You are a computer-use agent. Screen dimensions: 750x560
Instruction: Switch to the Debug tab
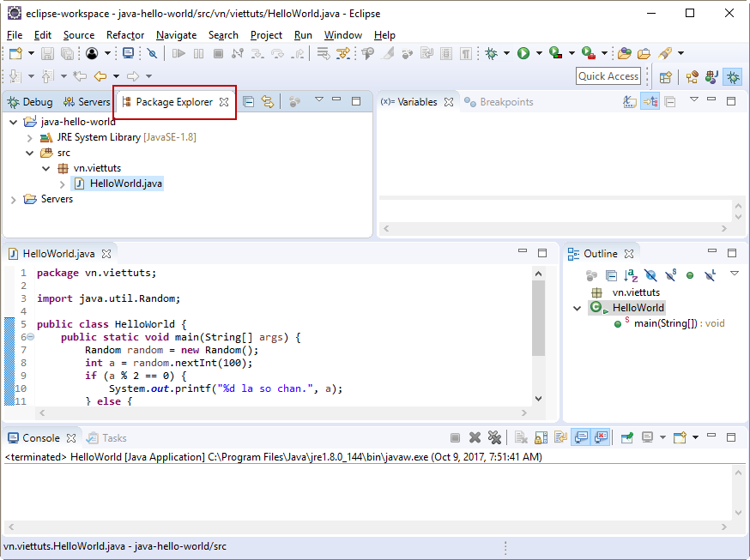[31, 102]
